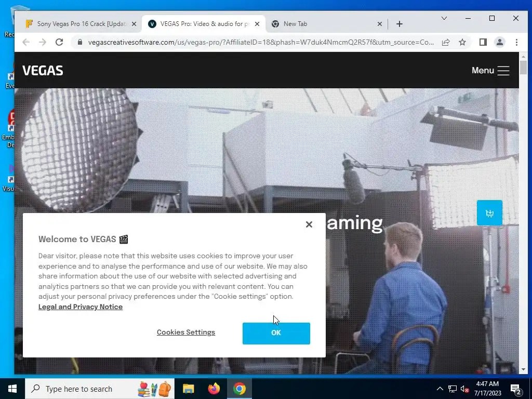Launch Firefox from the taskbar
The image size is (532, 399).
(214, 389)
